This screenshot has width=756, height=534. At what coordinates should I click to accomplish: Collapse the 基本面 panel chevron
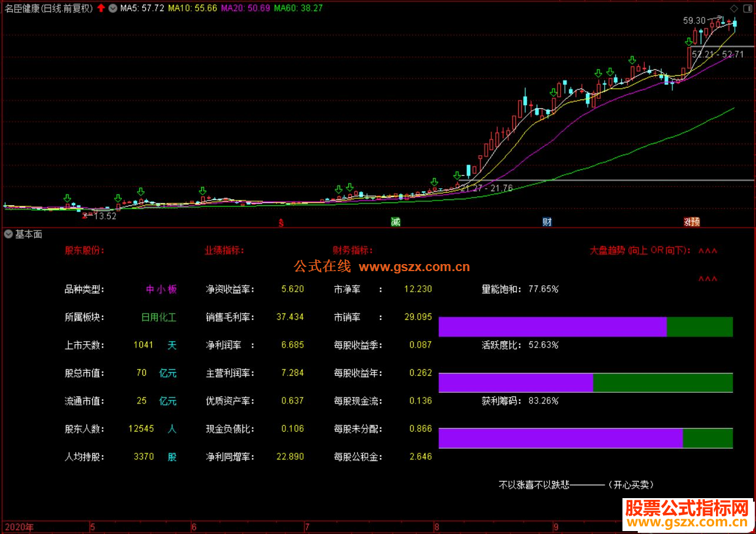coord(8,234)
